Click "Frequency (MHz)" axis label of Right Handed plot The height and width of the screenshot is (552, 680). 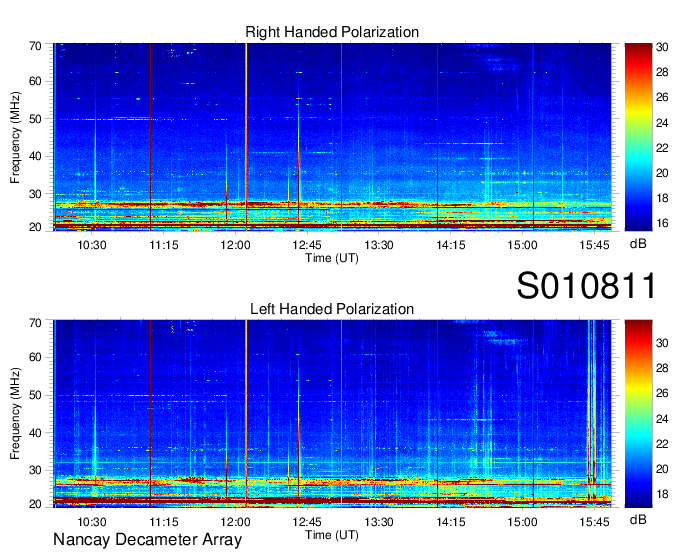(15, 137)
